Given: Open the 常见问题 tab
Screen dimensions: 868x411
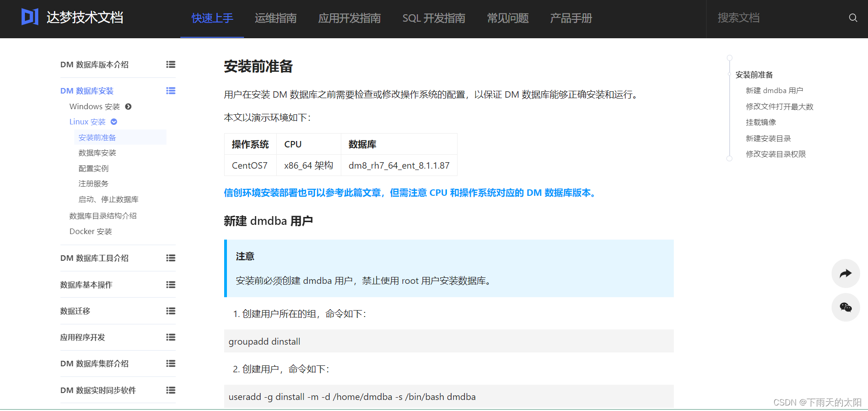Looking at the screenshot, I should pos(508,18).
